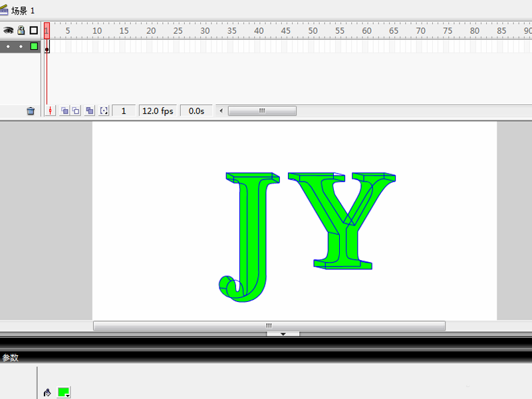Toggle visibility dot of the layer row
Image resolution: width=532 pixels, height=399 pixels.
click(8, 47)
